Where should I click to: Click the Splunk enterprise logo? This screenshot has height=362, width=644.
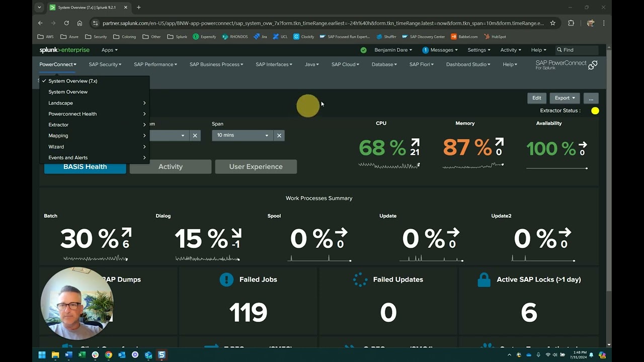[64, 50]
